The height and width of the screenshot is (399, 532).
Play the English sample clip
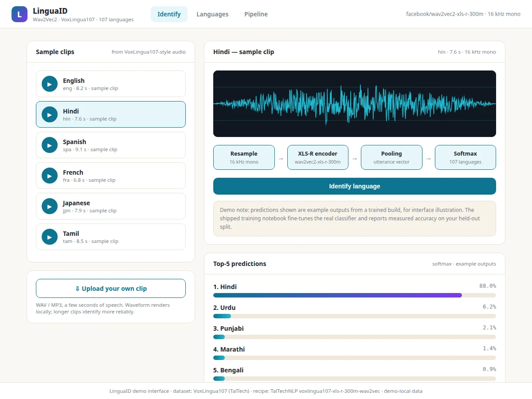coord(50,84)
